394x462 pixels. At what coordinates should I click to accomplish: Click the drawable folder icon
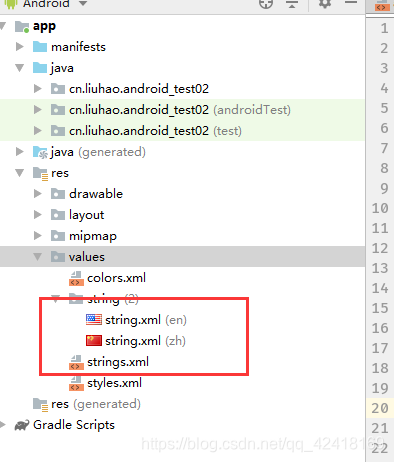pyautogui.click(x=58, y=194)
